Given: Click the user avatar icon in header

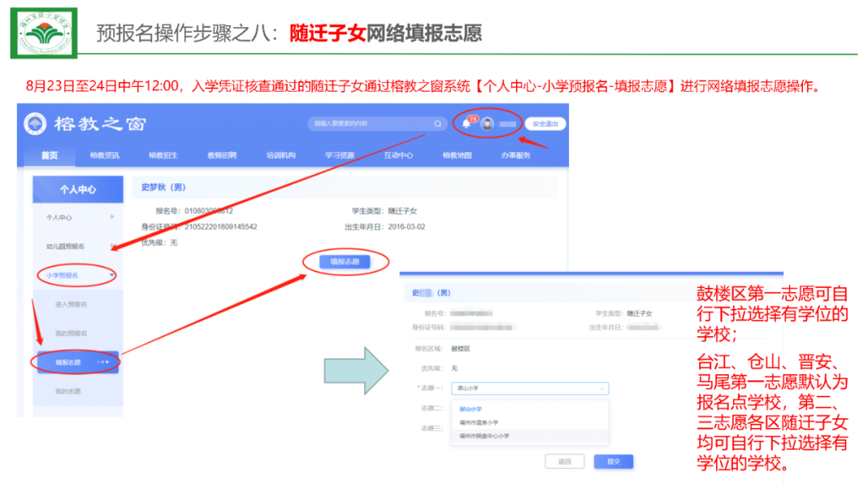Looking at the screenshot, I should 487,124.
